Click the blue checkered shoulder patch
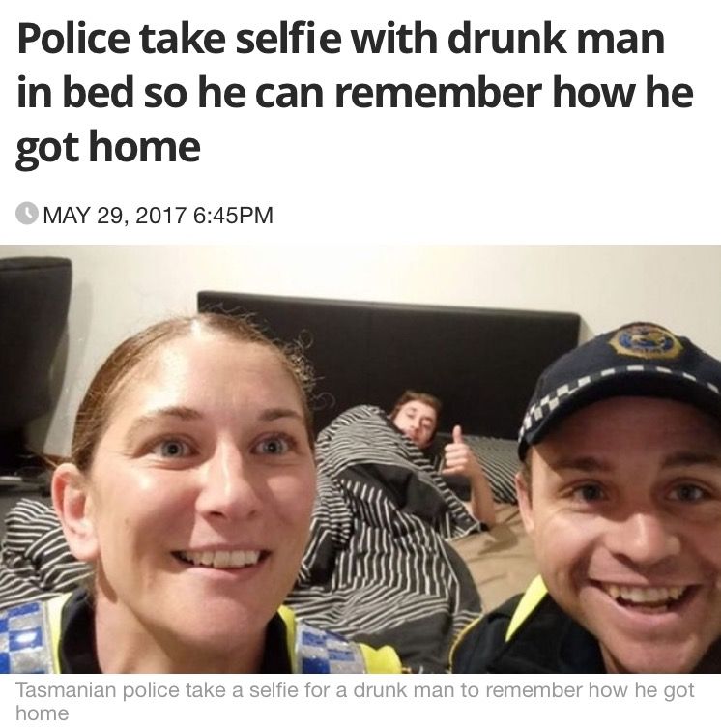 21,636
